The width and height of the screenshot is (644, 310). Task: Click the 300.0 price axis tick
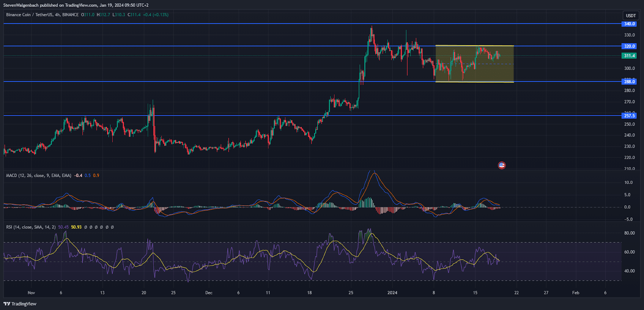(630, 68)
